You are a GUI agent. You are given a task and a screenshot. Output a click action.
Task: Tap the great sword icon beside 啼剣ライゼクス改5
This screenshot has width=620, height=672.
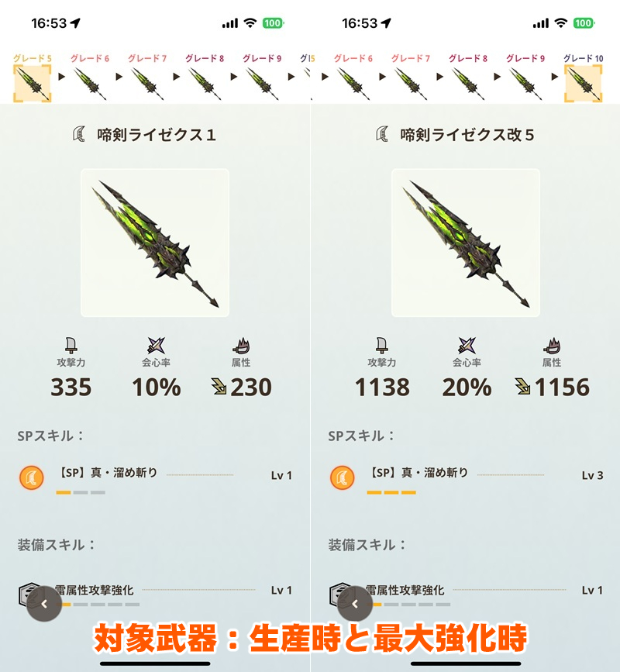[x=382, y=134]
